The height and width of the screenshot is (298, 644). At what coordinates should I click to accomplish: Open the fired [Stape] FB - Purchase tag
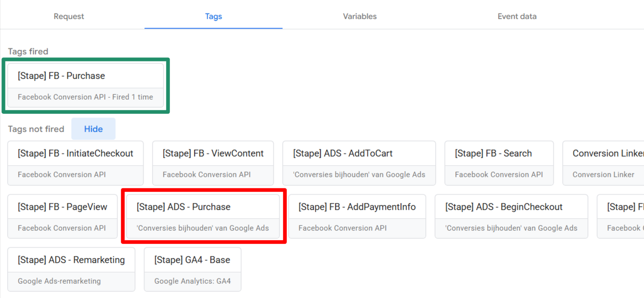(x=85, y=86)
